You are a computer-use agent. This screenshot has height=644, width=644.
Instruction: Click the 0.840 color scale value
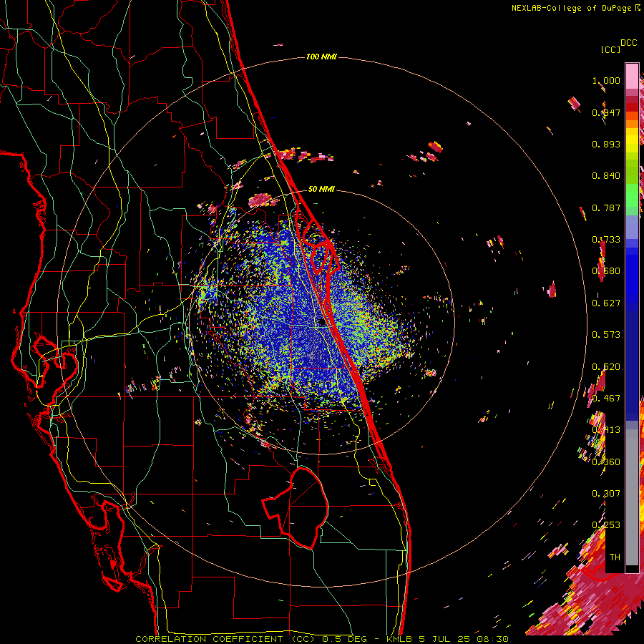pyautogui.click(x=606, y=176)
